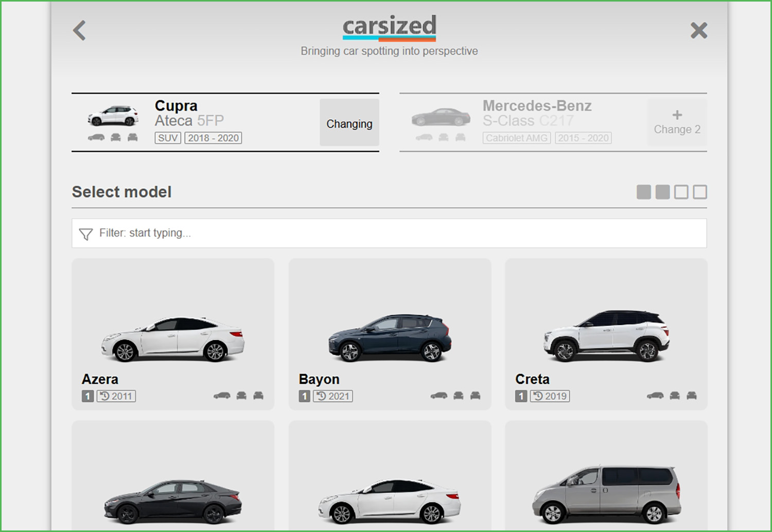Select the silver van model card
The width and height of the screenshot is (772, 532).
(606, 476)
